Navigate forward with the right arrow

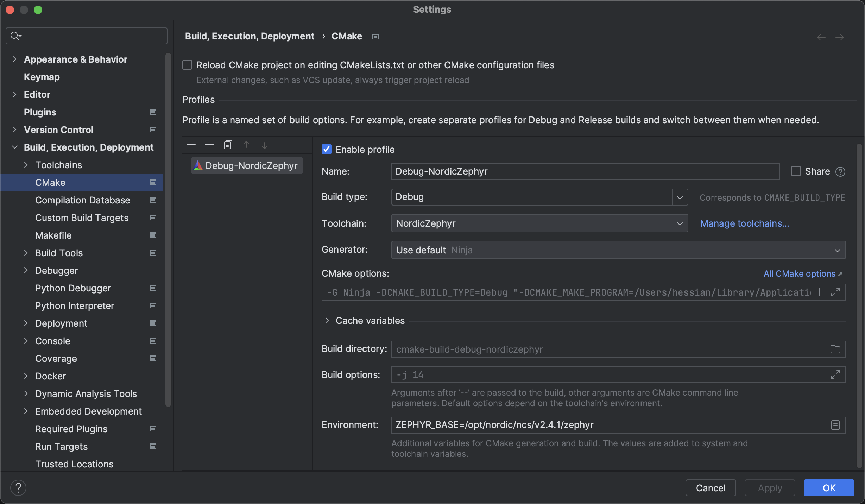840,37
